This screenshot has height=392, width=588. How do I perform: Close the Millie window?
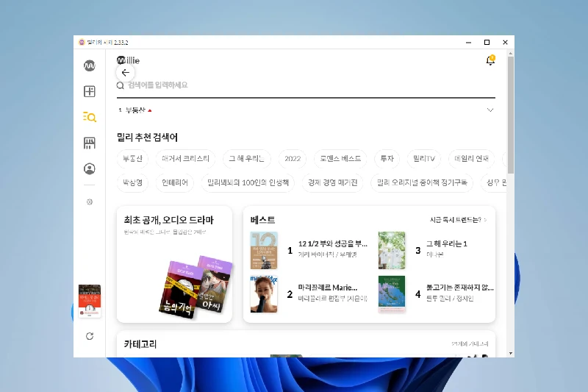(505, 43)
